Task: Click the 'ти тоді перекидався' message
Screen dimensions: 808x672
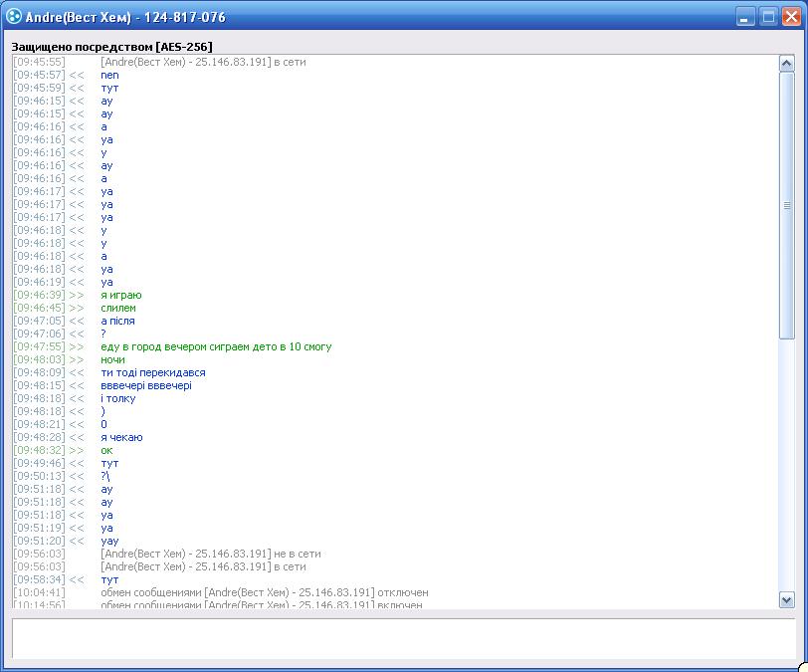Action: click(x=153, y=373)
